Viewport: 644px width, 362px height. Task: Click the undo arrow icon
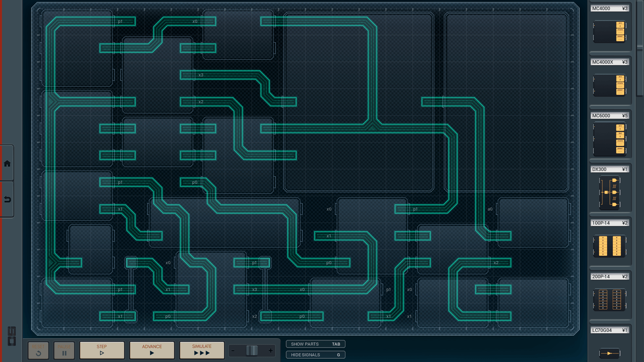[x=7, y=199]
